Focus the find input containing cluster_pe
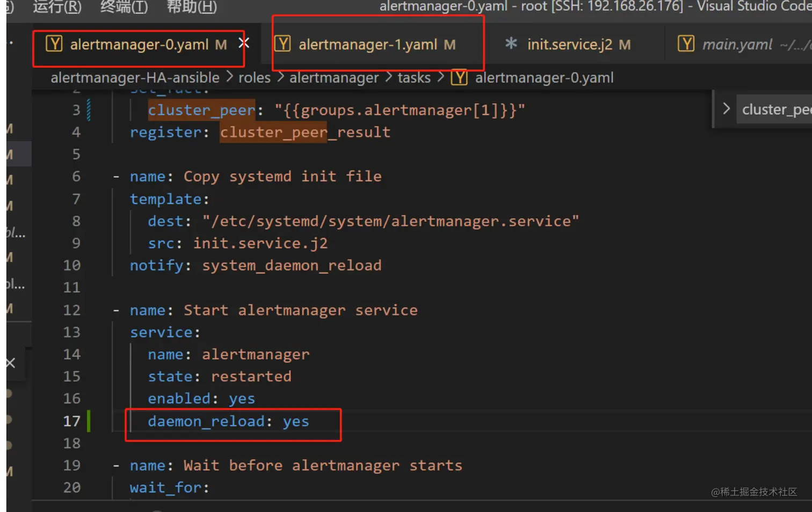The image size is (812, 512). (x=774, y=109)
